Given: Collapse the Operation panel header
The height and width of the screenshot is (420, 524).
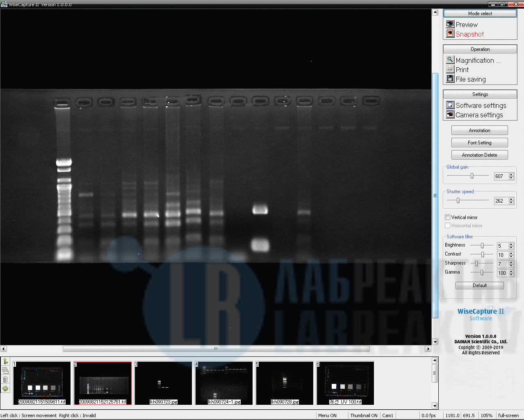Looking at the screenshot, I should [480, 49].
